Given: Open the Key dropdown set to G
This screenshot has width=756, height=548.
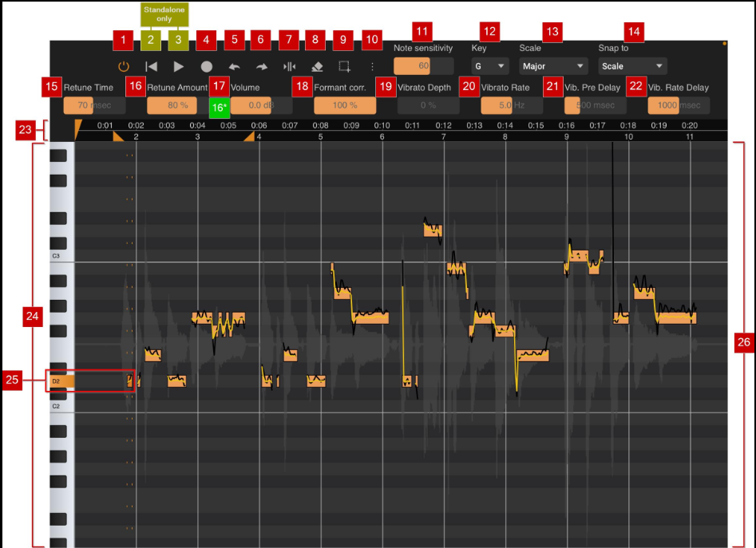Looking at the screenshot, I should [490, 65].
